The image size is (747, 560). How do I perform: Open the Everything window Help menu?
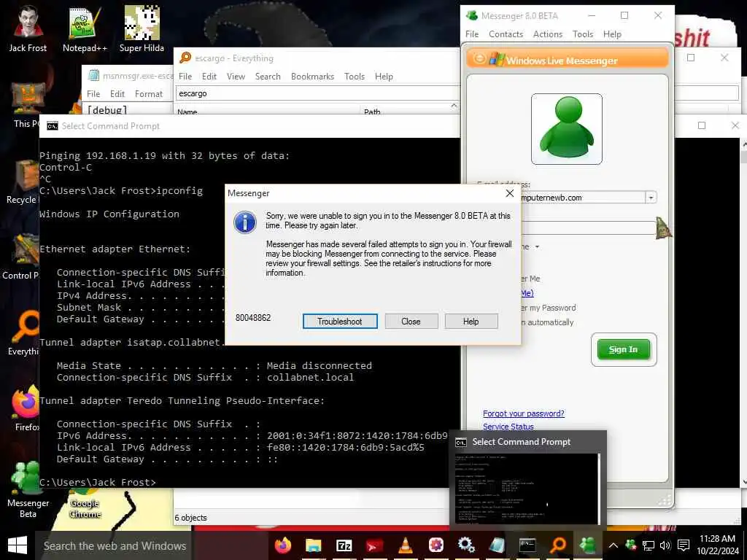click(x=384, y=76)
